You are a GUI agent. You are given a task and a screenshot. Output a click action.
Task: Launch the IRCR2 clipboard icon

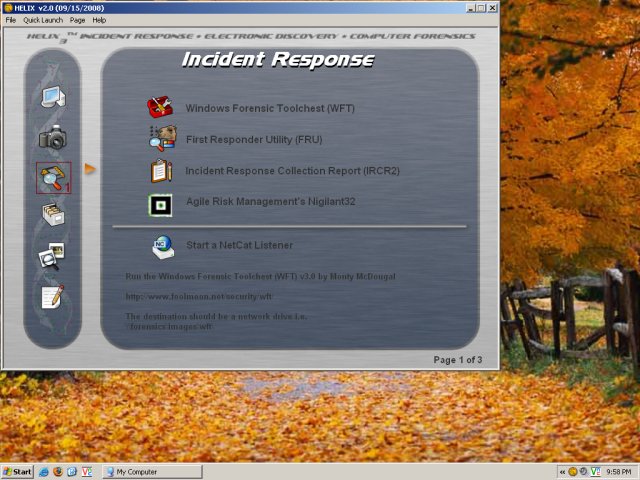click(161, 171)
